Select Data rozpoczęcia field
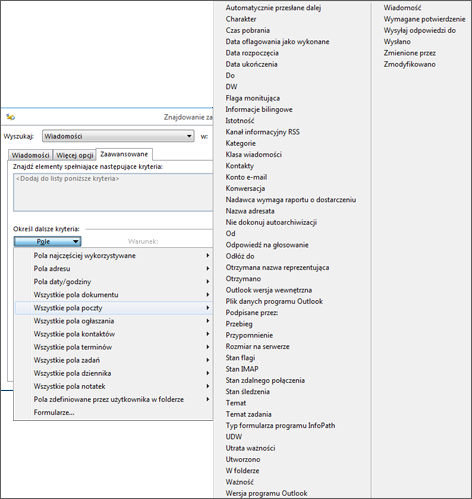The image size is (472, 499). pos(252,53)
